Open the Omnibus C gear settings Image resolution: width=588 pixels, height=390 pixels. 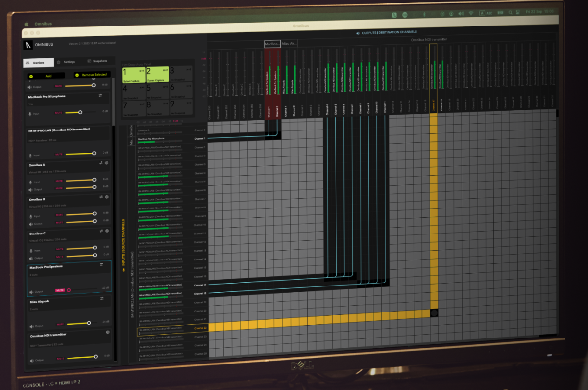107,231
